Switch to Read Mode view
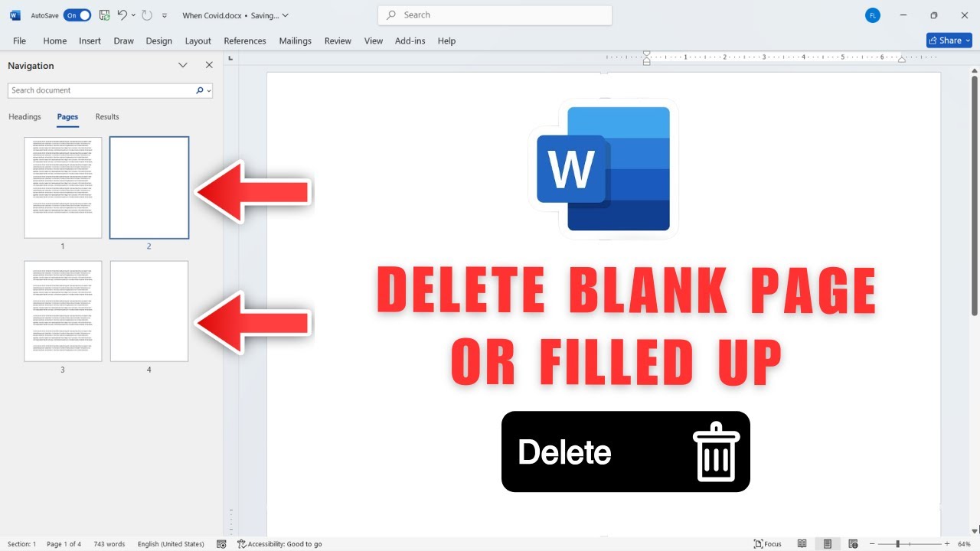 [x=802, y=544]
